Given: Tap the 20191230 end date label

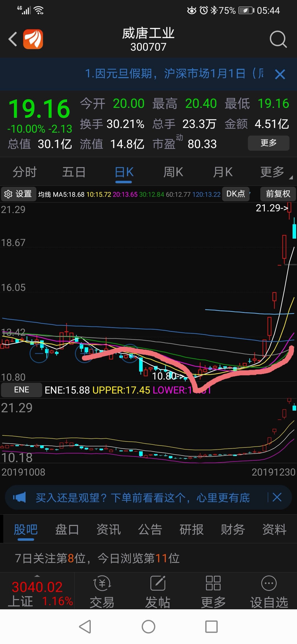Looking at the screenshot, I should pos(273,472).
